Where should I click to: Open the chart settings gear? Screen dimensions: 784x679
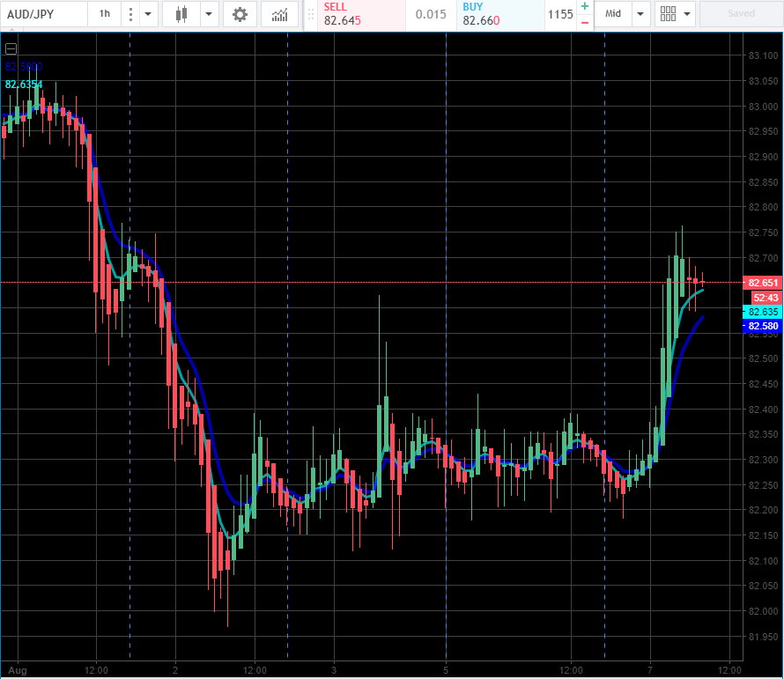pyautogui.click(x=240, y=14)
